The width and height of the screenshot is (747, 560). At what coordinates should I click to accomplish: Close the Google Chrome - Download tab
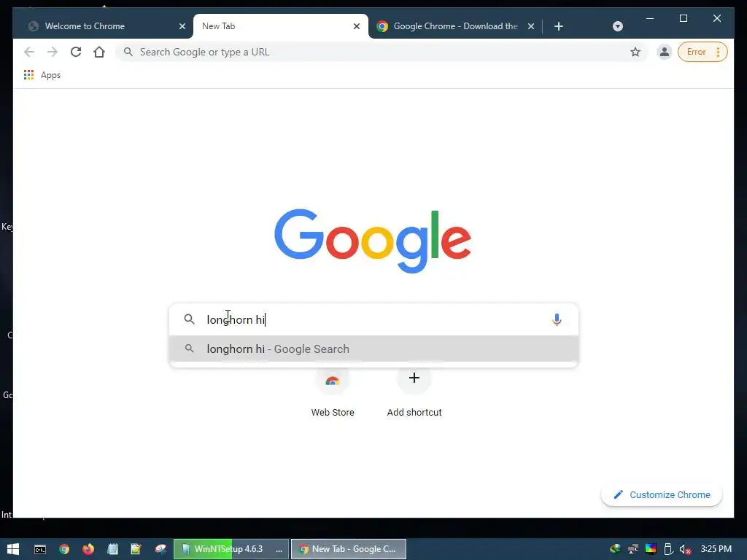coord(531,26)
